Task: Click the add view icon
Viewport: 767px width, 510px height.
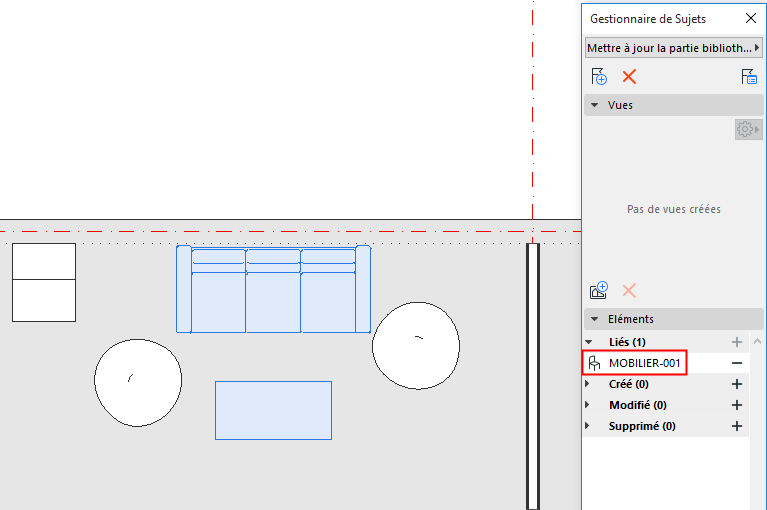Action: click(x=599, y=291)
